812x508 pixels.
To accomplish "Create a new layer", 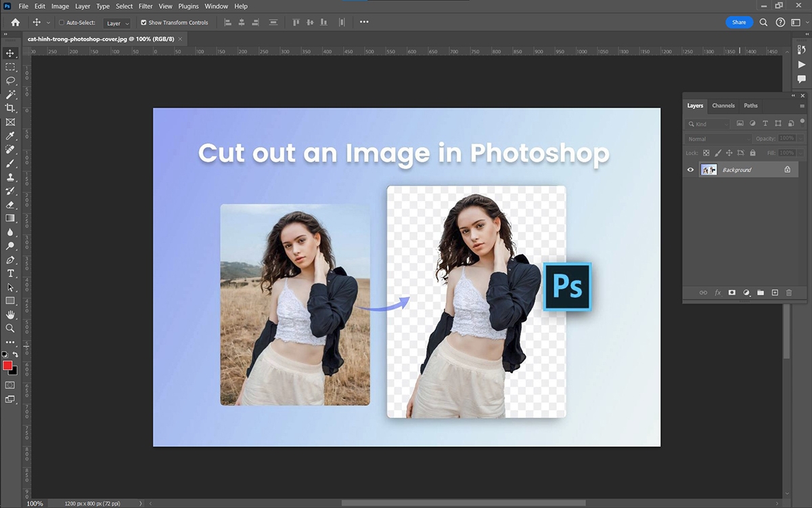I will [775, 293].
